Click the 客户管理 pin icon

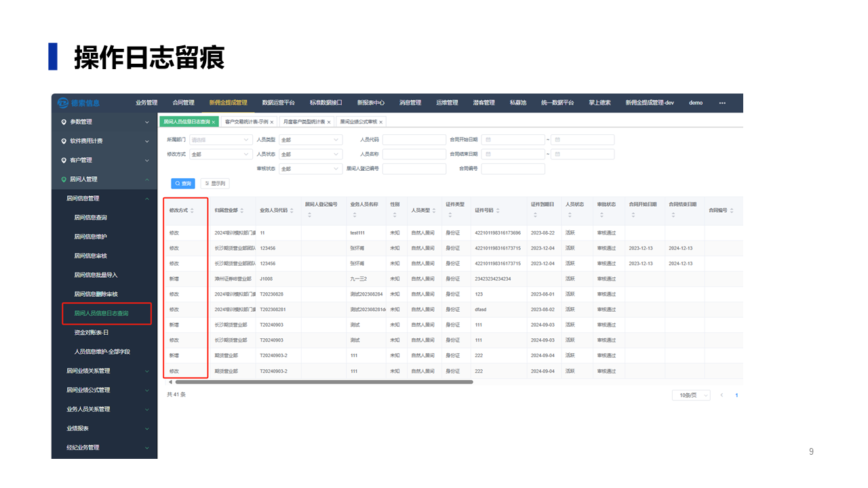pos(64,160)
